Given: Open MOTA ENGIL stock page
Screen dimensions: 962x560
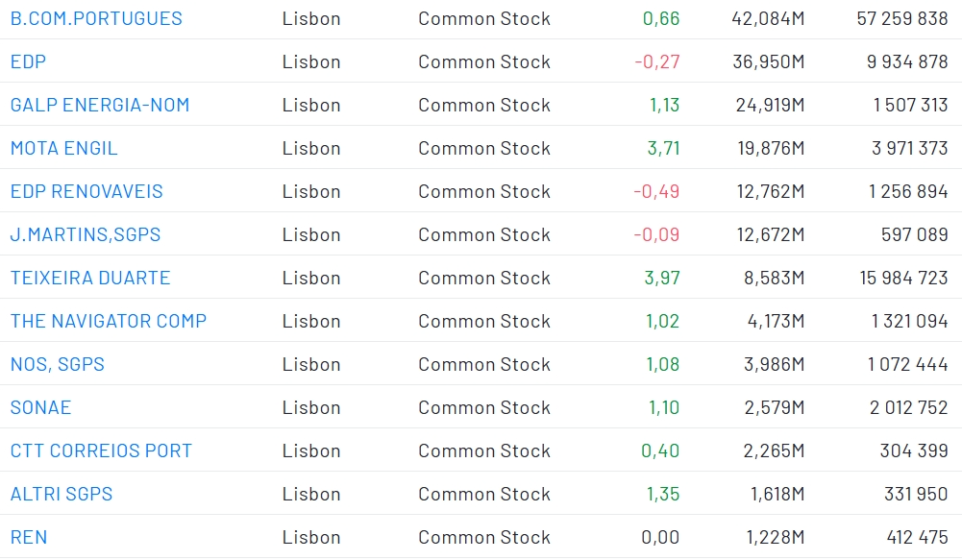Looking at the screenshot, I should pyautogui.click(x=63, y=148).
